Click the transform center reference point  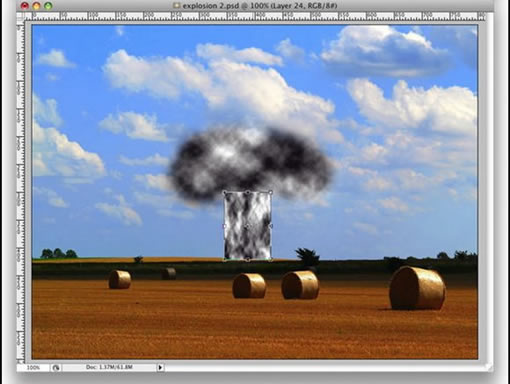point(247,226)
